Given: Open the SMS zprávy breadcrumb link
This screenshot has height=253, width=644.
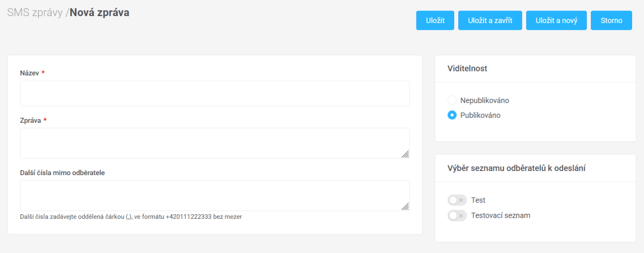Looking at the screenshot, I should tap(35, 13).
